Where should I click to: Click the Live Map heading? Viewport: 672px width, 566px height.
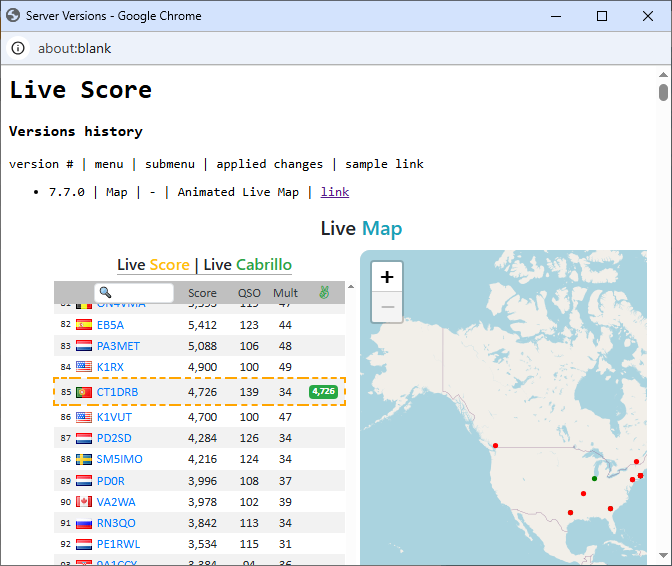click(x=361, y=228)
